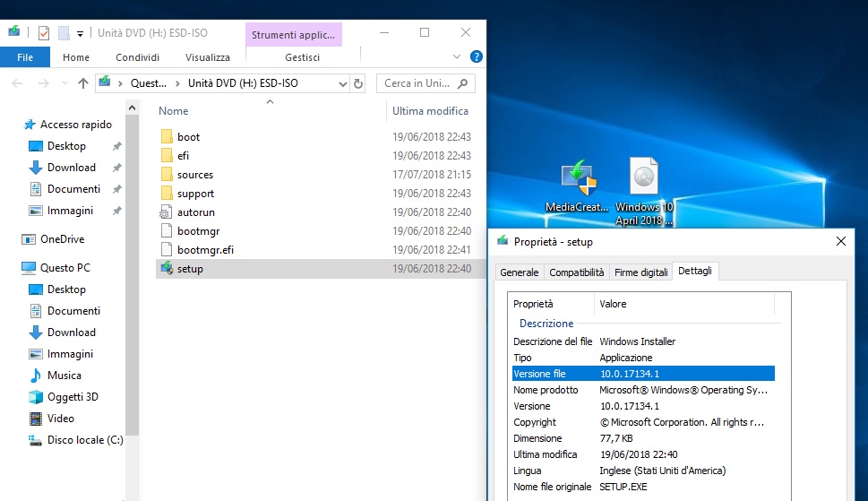Viewport: 868px width, 501px height.
Task: Open the File ribbon tab
Action: pyautogui.click(x=25, y=57)
